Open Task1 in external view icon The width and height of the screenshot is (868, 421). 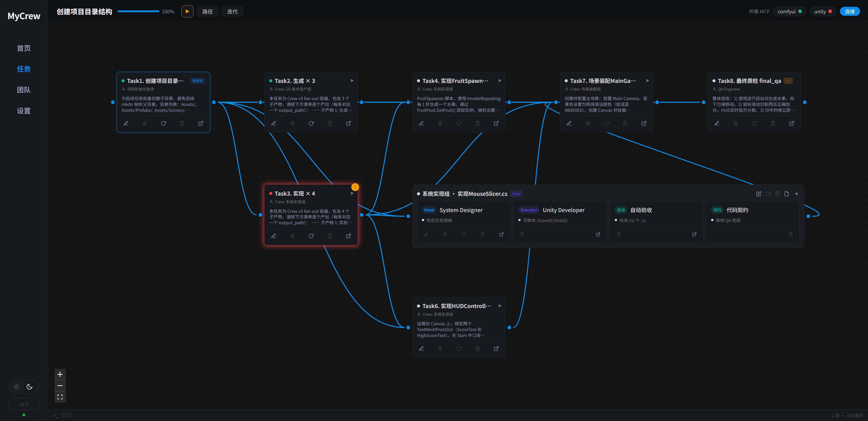coord(201,124)
